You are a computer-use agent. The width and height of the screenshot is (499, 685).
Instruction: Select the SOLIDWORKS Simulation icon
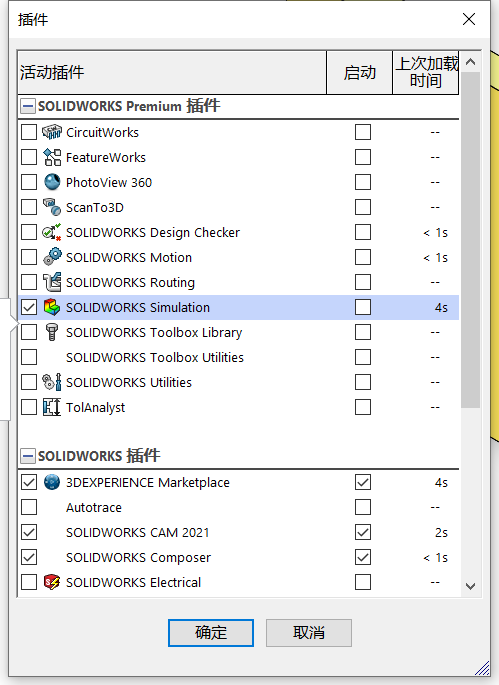click(x=52, y=307)
